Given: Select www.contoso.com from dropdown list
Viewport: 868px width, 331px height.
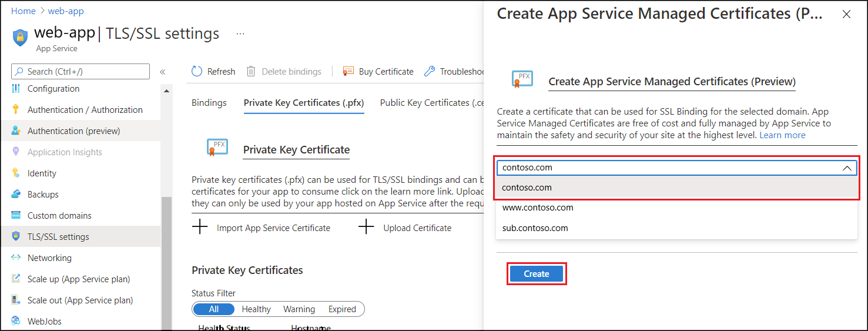Looking at the screenshot, I should (676, 208).
